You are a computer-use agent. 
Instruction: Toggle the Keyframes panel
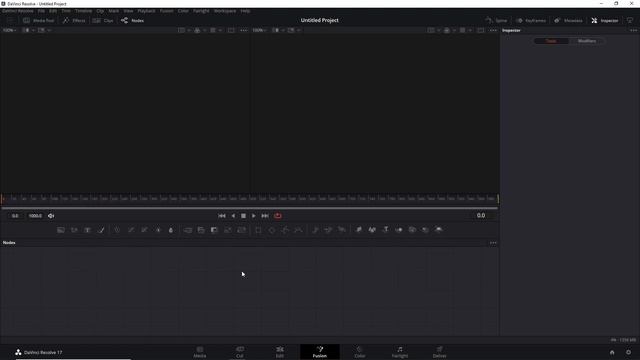(531, 20)
